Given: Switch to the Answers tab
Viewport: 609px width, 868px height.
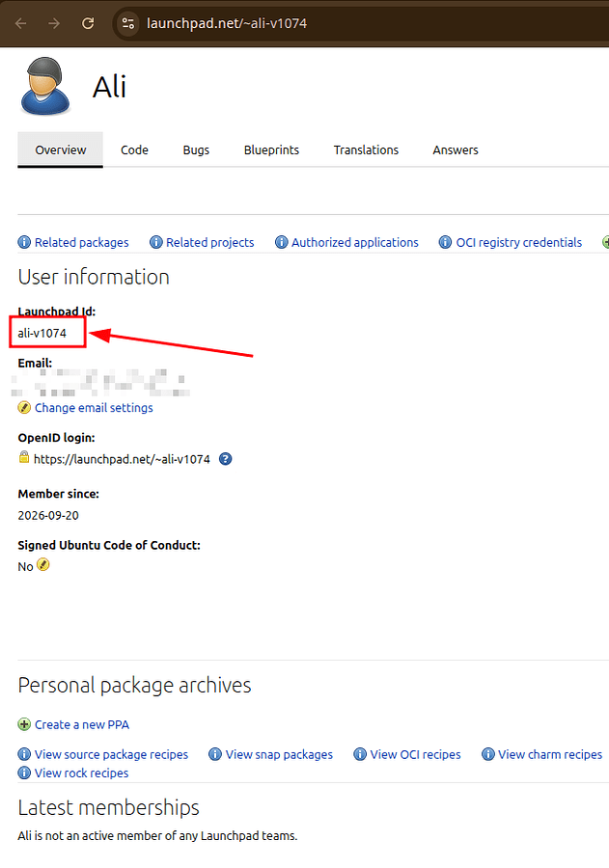Looking at the screenshot, I should click(x=456, y=150).
